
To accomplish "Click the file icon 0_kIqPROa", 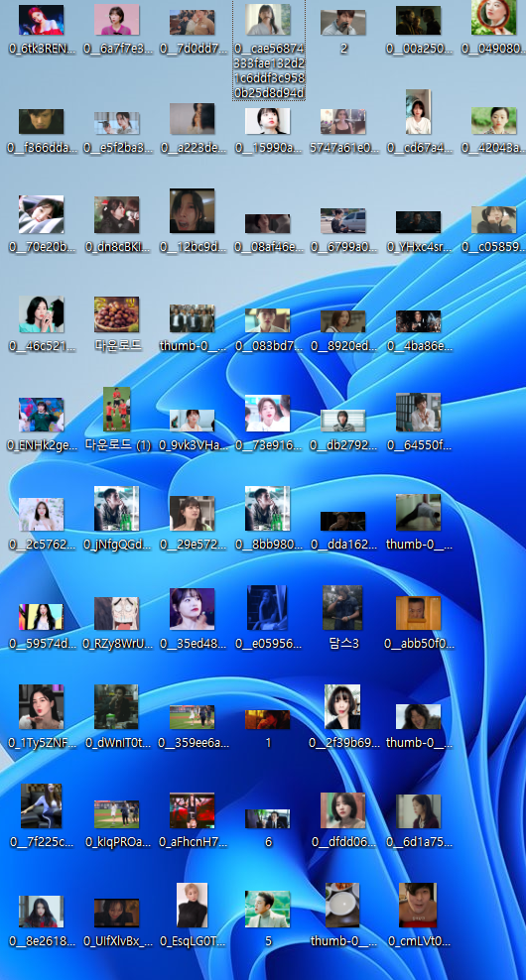I will tap(117, 814).
